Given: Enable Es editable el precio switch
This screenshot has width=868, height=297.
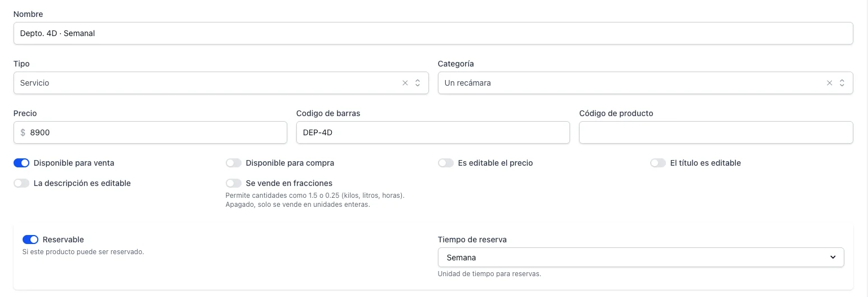Looking at the screenshot, I should [x=446, y=163].
